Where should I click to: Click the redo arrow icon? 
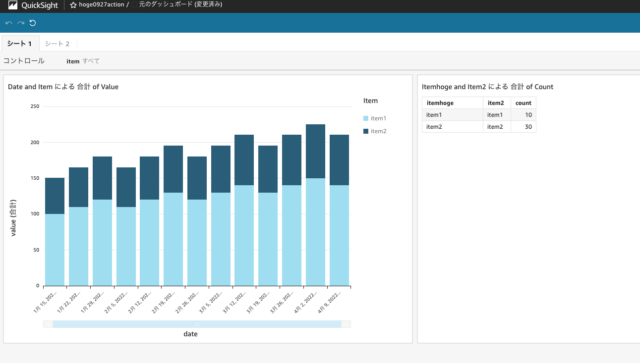coord(21,23)
